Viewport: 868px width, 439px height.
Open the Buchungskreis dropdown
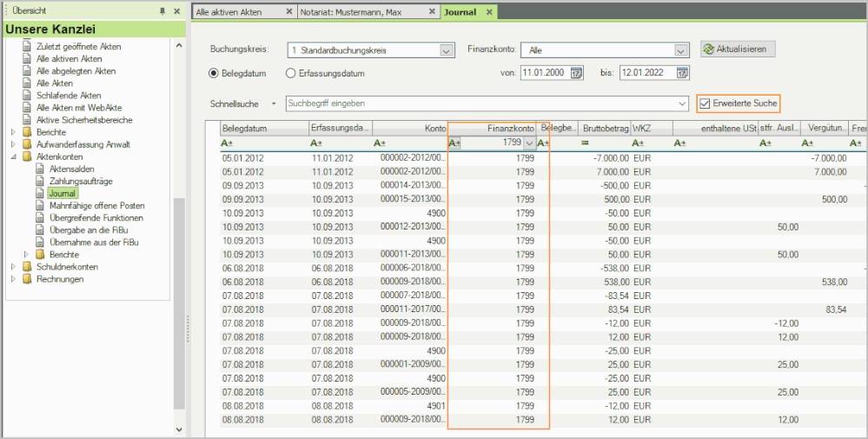point(447,50)
